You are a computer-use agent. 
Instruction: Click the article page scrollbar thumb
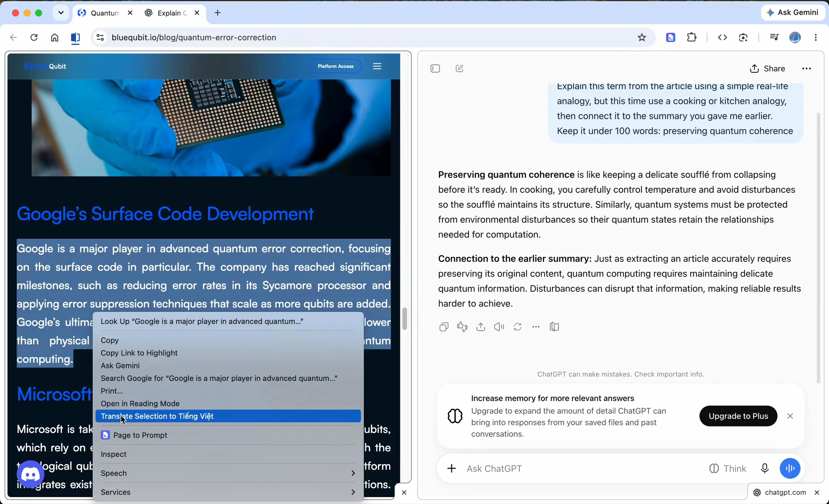pos(404,319)
